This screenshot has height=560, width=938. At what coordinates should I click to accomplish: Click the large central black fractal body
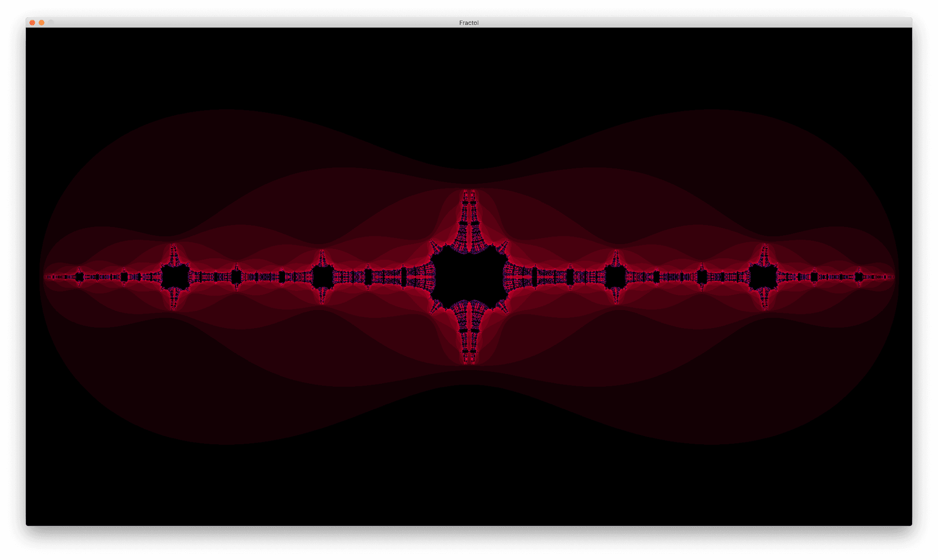pyautogui.click(x=469, y=277)
